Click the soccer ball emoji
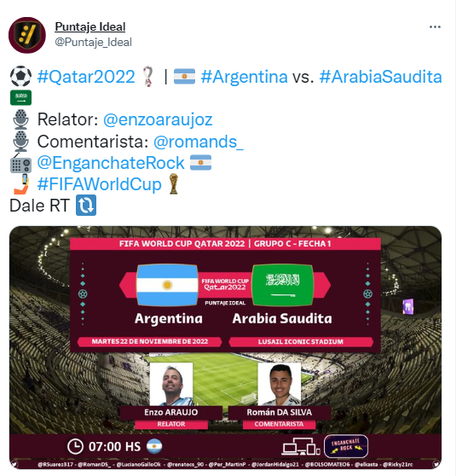This screenshot has height=476, width=456. pyautogui.click(x=20, y=77)
